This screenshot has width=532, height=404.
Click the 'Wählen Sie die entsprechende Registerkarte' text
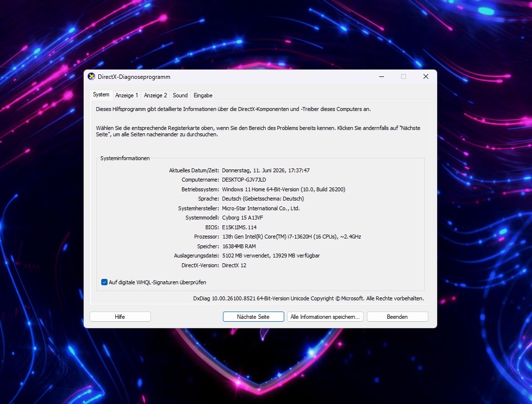pyautogui.click(x=258, y=131)
